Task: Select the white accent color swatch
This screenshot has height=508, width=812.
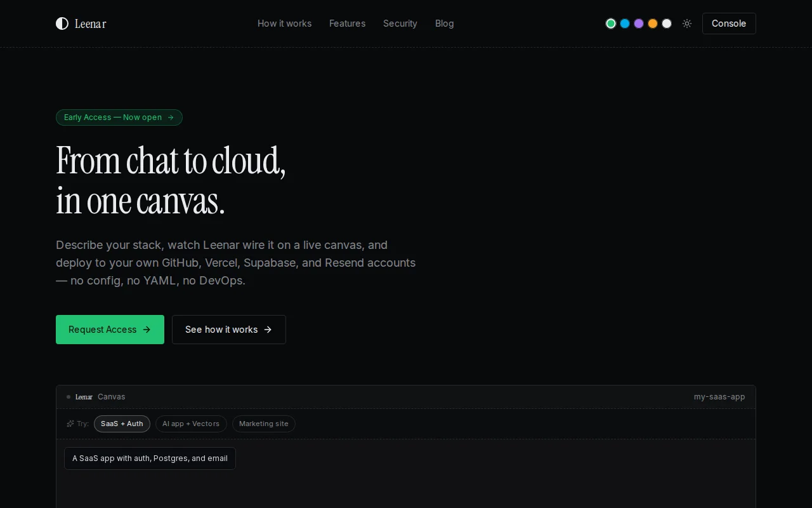Action: 667,23
